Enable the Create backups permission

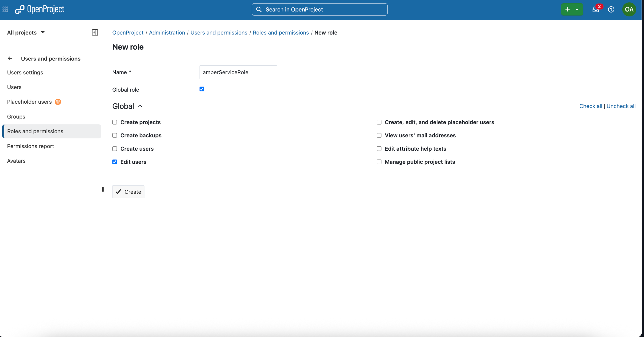coord(115,135)
